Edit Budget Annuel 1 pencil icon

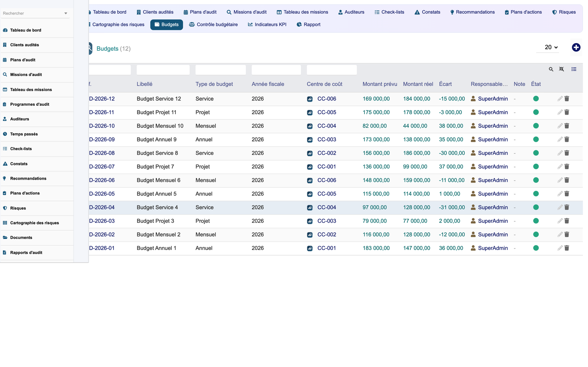pyautogui.click(x=560, y=248)
